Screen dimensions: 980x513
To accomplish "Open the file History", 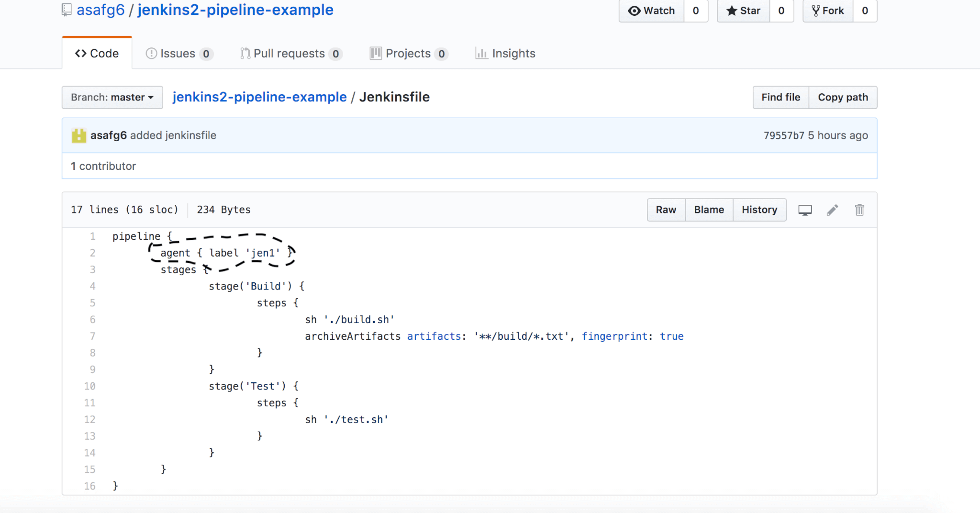I will click(759, 210).
